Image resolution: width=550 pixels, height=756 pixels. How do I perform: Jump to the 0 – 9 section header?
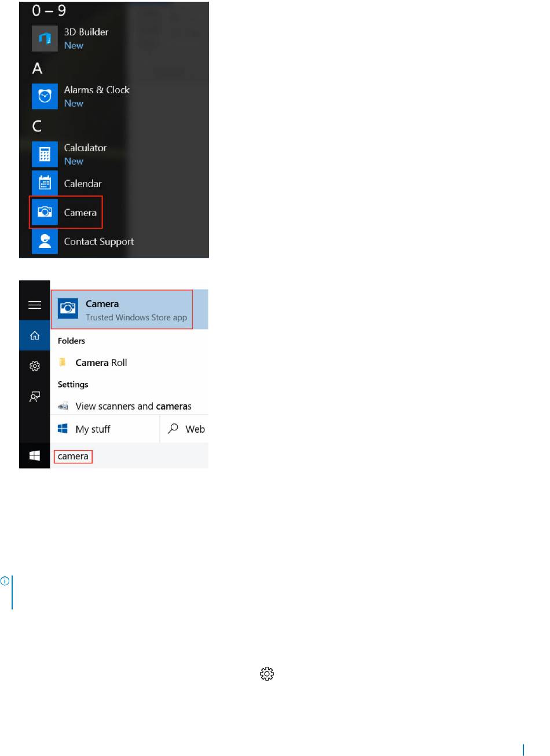(49, 10)
